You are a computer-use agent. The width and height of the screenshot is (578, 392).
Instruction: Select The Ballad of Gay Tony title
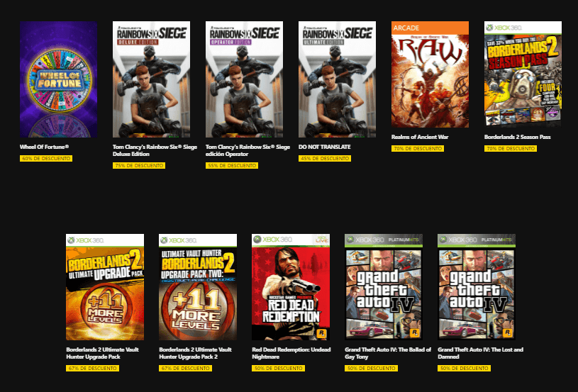click(x=388, y=353)
